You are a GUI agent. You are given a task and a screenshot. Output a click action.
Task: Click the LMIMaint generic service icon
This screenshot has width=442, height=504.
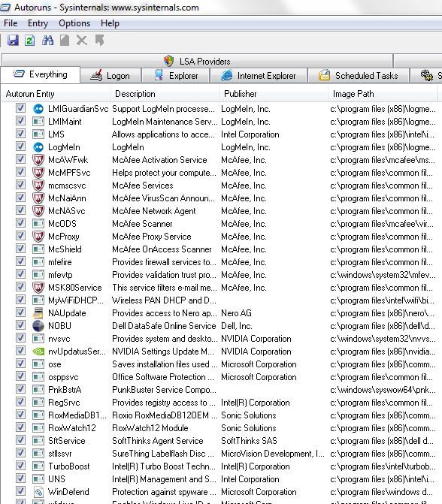38,122
